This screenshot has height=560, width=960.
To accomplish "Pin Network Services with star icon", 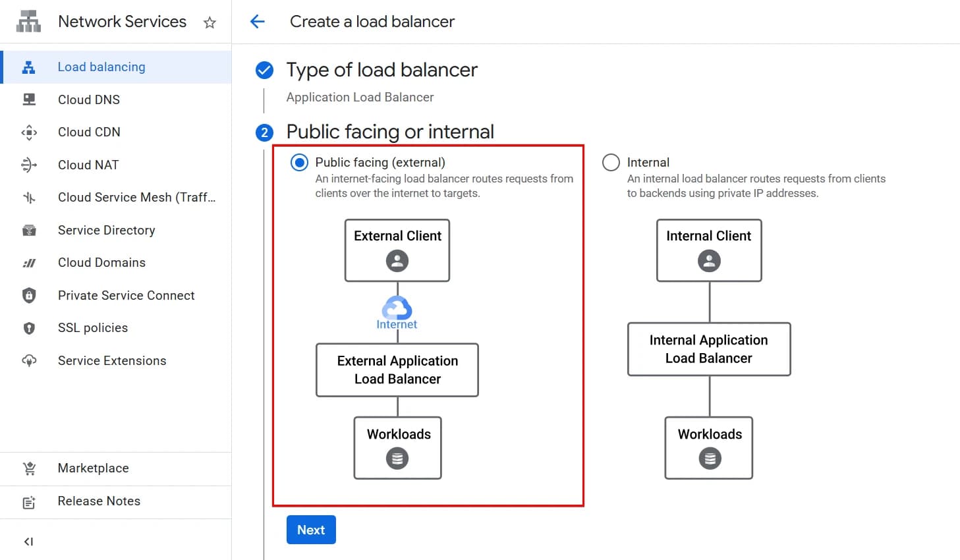I will (210, 22).
